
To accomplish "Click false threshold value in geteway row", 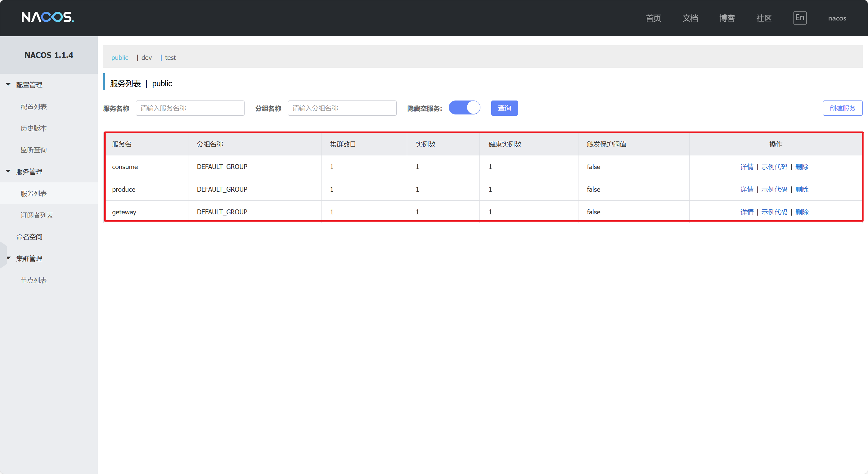I will pyautogui.click(x=593, y=212).
